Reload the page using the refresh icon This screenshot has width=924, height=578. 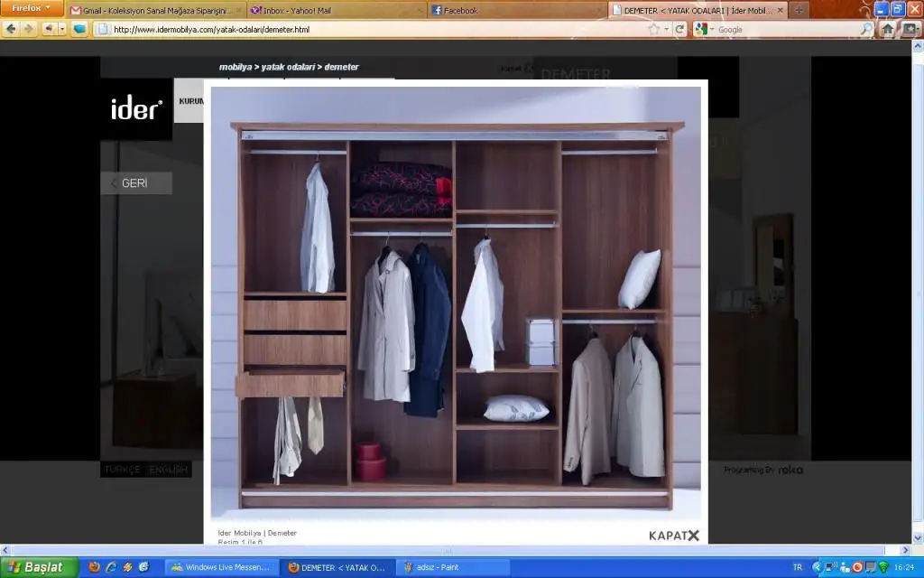tap(679, 29)
